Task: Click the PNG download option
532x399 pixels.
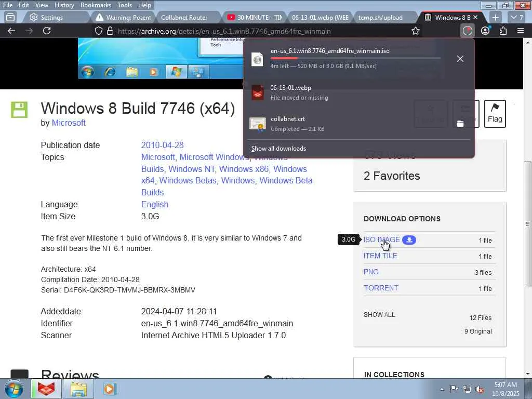Action: pyautogui.click(x=371, y=272)
